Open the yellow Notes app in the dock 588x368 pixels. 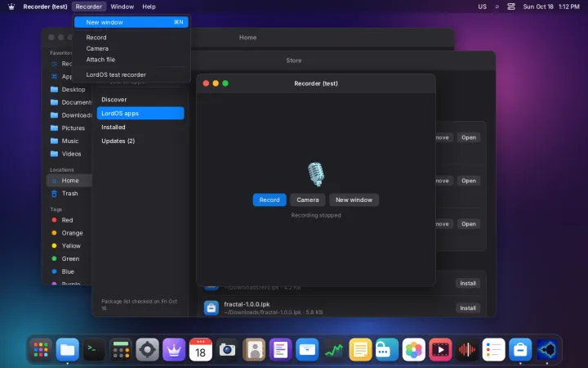360,350
